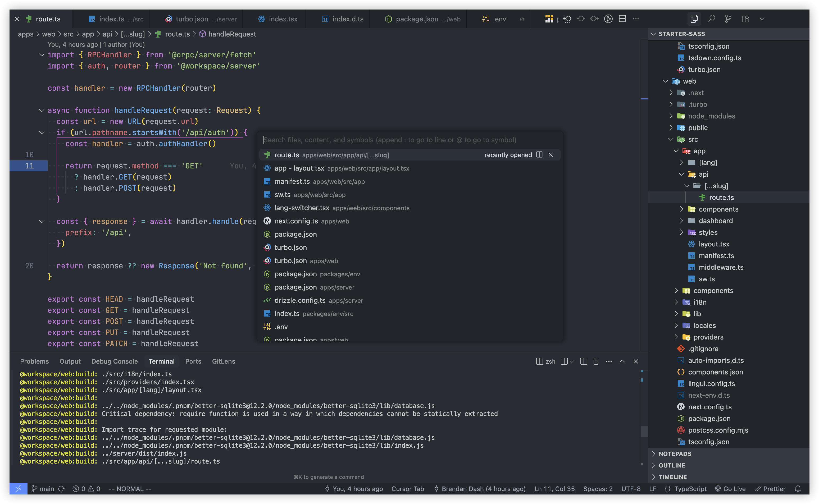819x504 pixels.
Task: Switch to the GitLens panel tab
Action: [224, 361]
